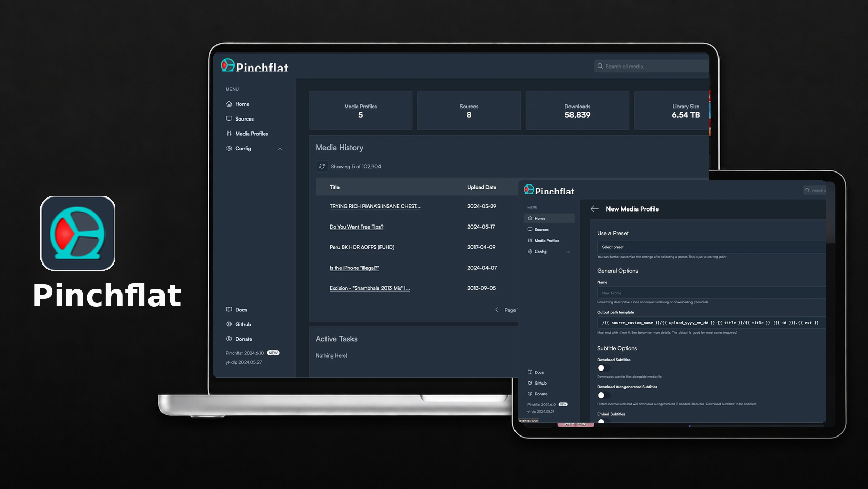Click the Downloads 58,839 stat card
The width and height of the screenshot is (868, 489).
(x=577, y=111)
